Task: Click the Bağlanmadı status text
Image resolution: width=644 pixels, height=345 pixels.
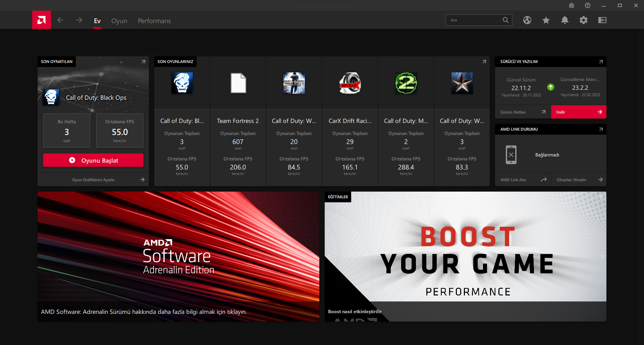Action: click(547, 155)
